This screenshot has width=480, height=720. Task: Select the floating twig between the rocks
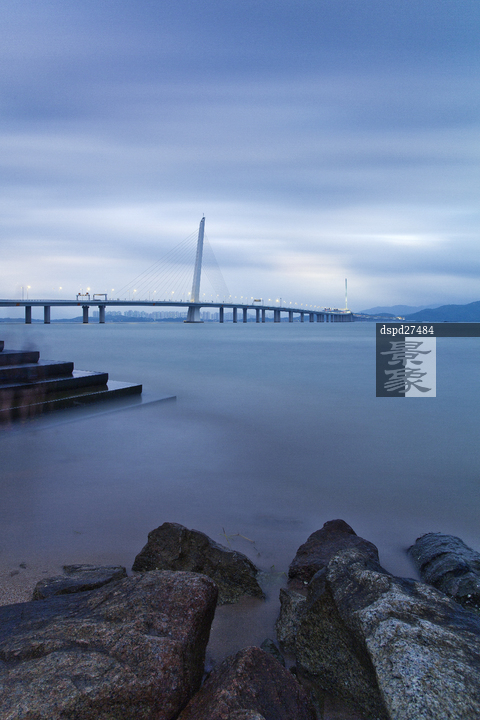pyautogui.click(x=237, y=536)
